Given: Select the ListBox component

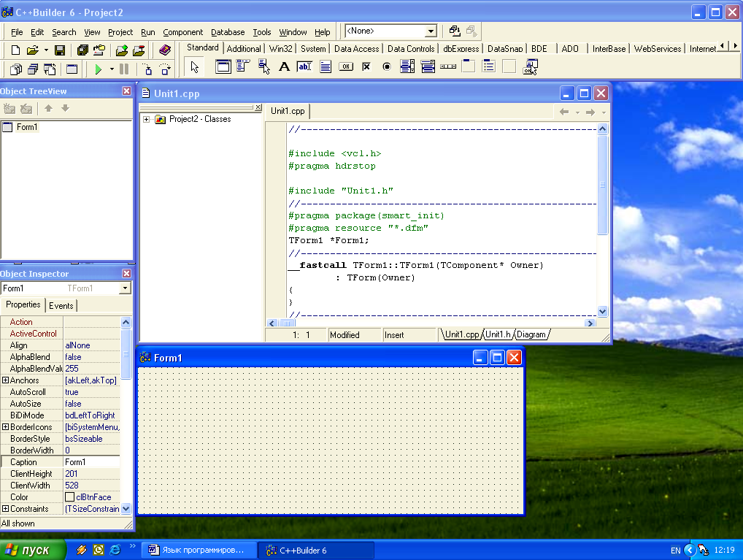Looking at the screenshot, I should coord(407,67).
